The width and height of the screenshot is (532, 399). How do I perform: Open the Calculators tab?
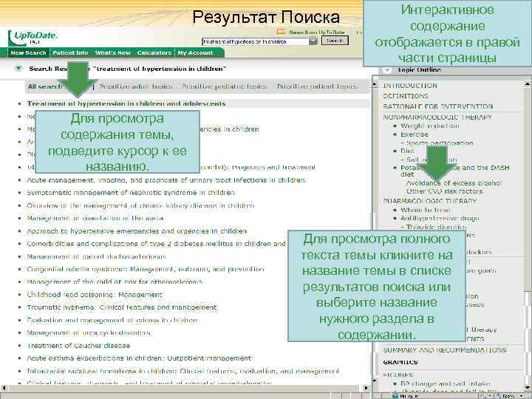click(154, 53)
